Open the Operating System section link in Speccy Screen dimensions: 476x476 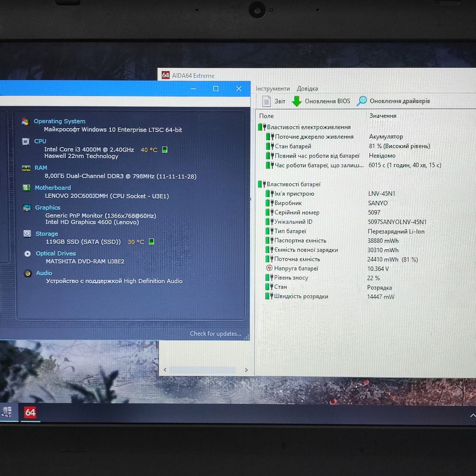[x=59, y=121]
